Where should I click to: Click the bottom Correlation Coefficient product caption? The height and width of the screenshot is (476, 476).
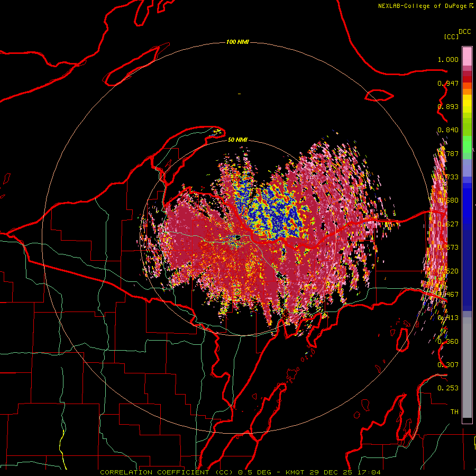(x=240, y=472)
